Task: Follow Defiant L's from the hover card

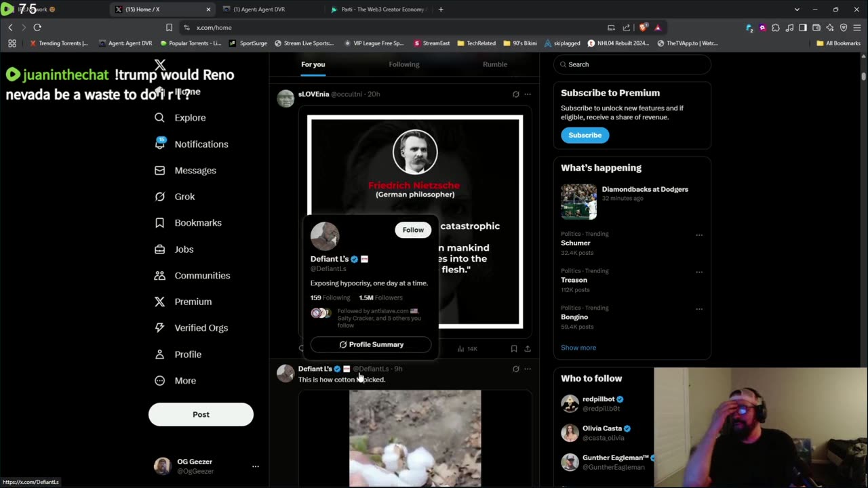Action: [413, 230]
